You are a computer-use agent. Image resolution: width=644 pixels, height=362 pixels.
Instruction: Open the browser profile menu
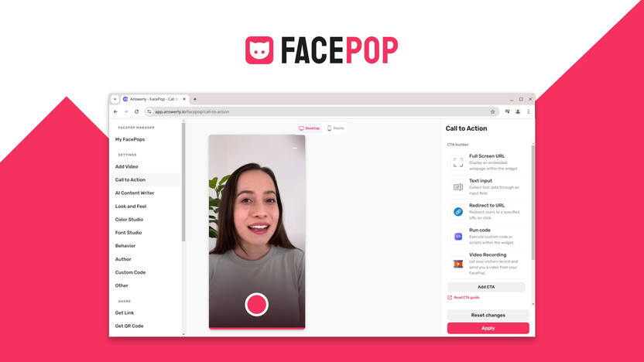pos(518,111)
